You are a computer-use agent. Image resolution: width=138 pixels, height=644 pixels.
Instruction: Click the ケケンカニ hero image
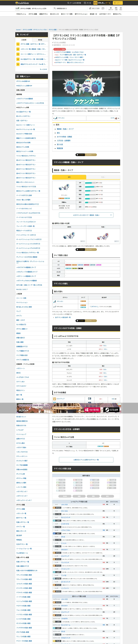86,89
